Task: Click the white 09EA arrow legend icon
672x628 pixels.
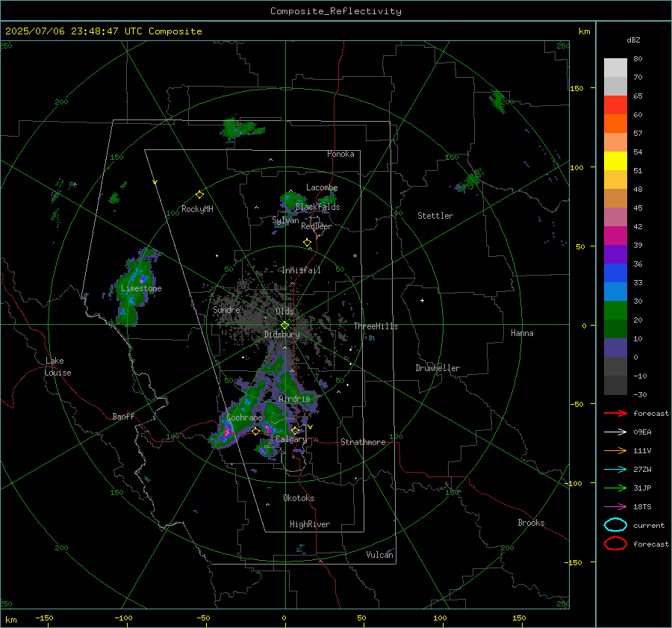Action: (x=615, y=432)
